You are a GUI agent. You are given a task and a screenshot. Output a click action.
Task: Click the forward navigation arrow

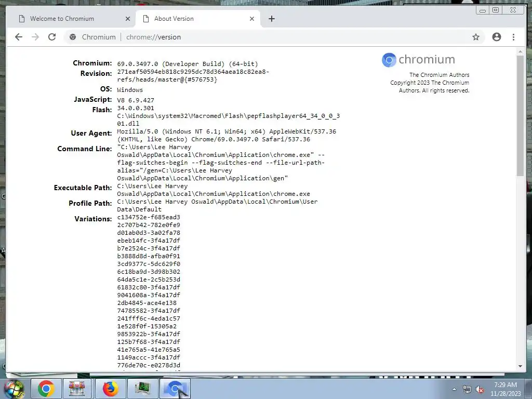[x=35, y=37]
